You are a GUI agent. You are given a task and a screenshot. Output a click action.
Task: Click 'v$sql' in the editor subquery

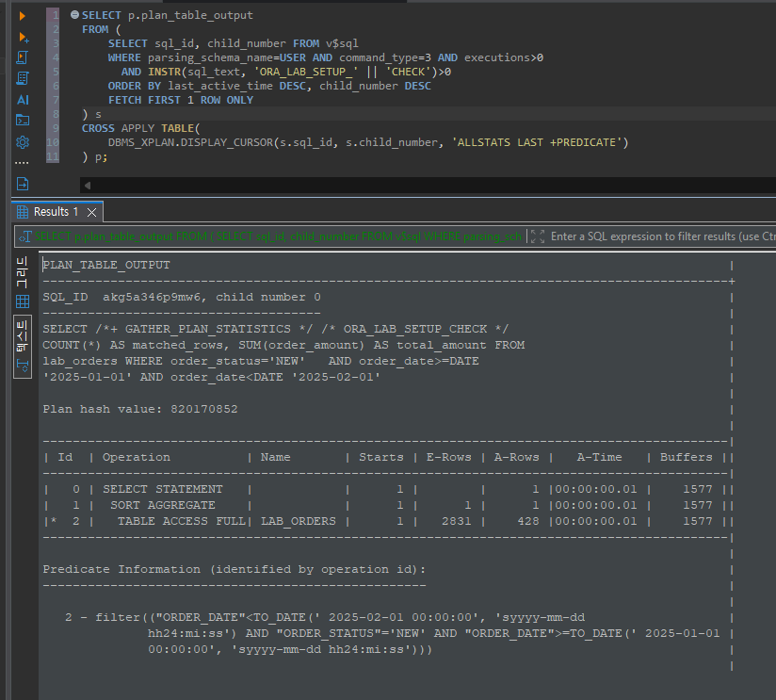342,43
